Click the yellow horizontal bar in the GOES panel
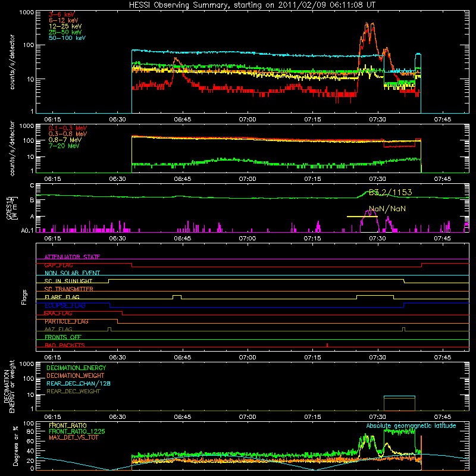 coord(362,217)
